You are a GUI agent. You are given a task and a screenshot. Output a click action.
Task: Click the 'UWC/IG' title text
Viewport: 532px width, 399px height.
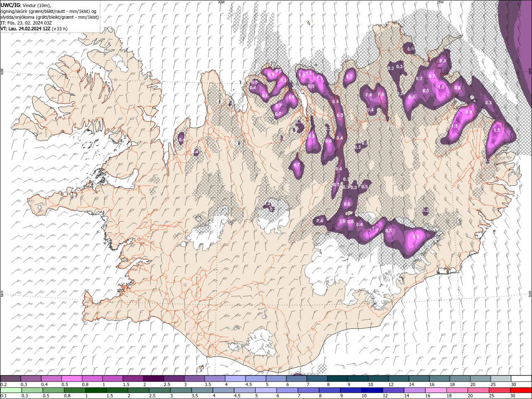[x=10, y=5]
